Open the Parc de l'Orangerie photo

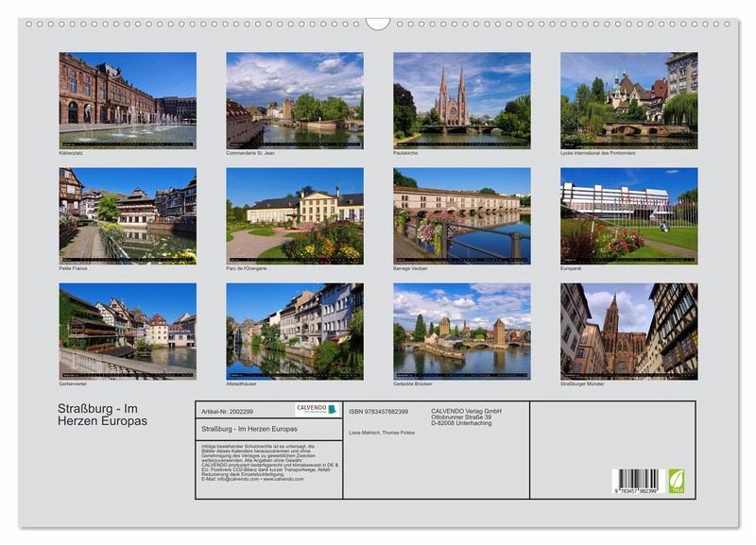click(295, 216)
